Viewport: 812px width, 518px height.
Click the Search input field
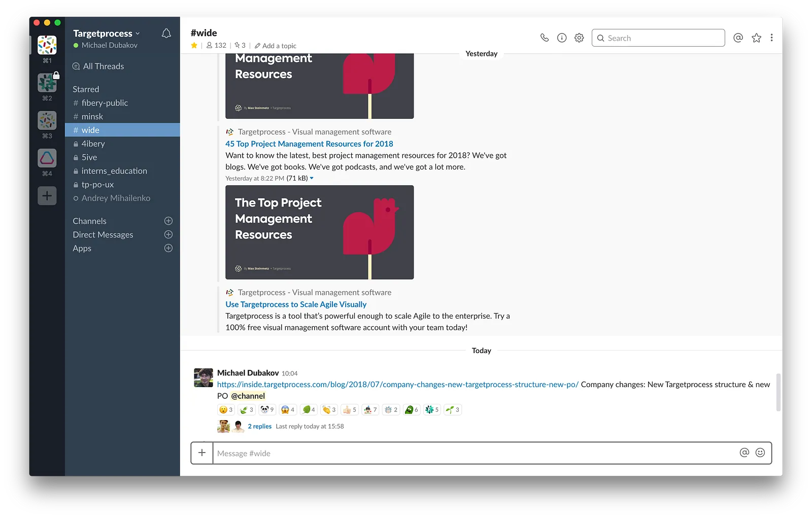(x=658, y=38)
